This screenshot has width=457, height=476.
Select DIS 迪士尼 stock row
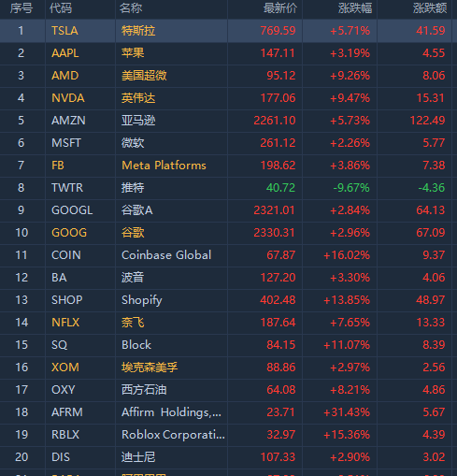click(228, 457)
